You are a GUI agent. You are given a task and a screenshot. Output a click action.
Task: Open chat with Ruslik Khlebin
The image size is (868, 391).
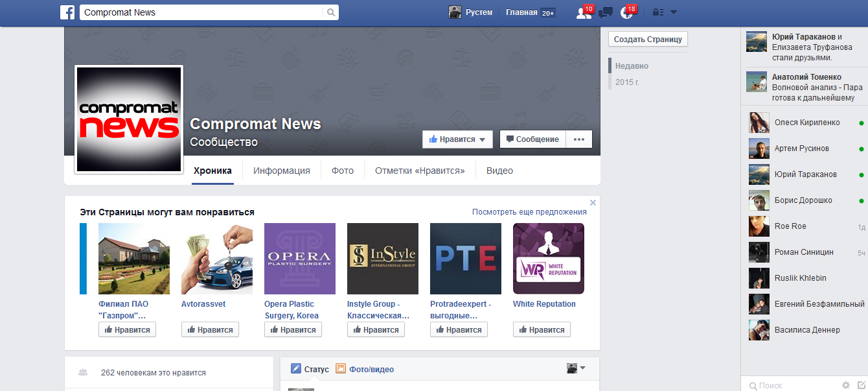point(805,278)
